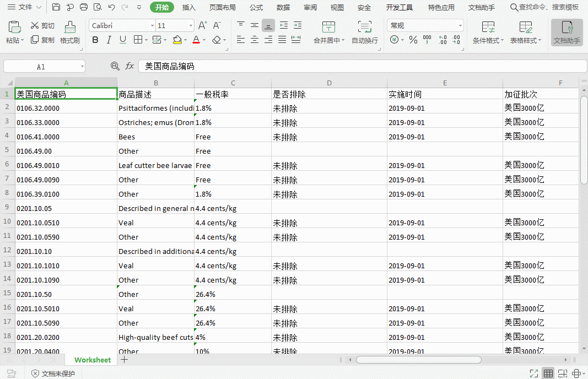Image resolution: width=588 pixels, height=379 pixels.
Task: Expand quick access toolbar customize arrow
Action: [x=139, y=7]
